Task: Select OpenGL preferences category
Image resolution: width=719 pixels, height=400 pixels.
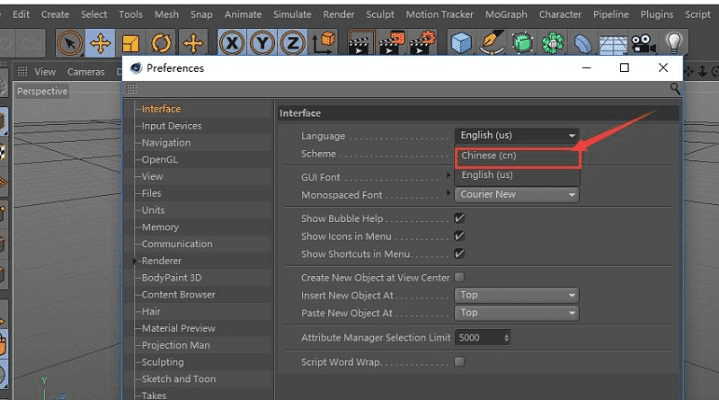Action: click(159, 159)
